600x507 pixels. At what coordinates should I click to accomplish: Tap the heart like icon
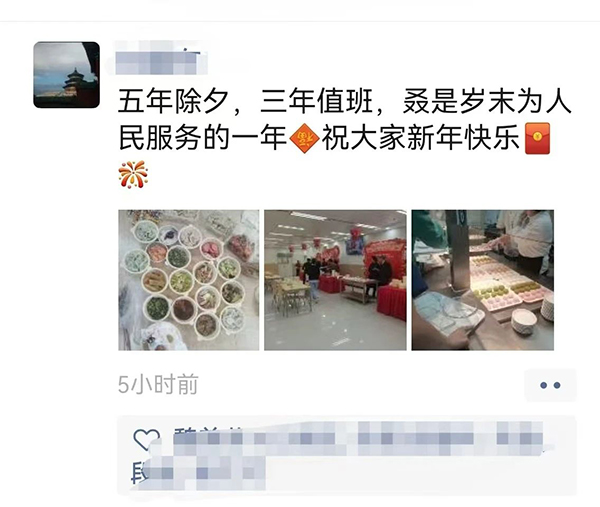[x=146, y=439]
